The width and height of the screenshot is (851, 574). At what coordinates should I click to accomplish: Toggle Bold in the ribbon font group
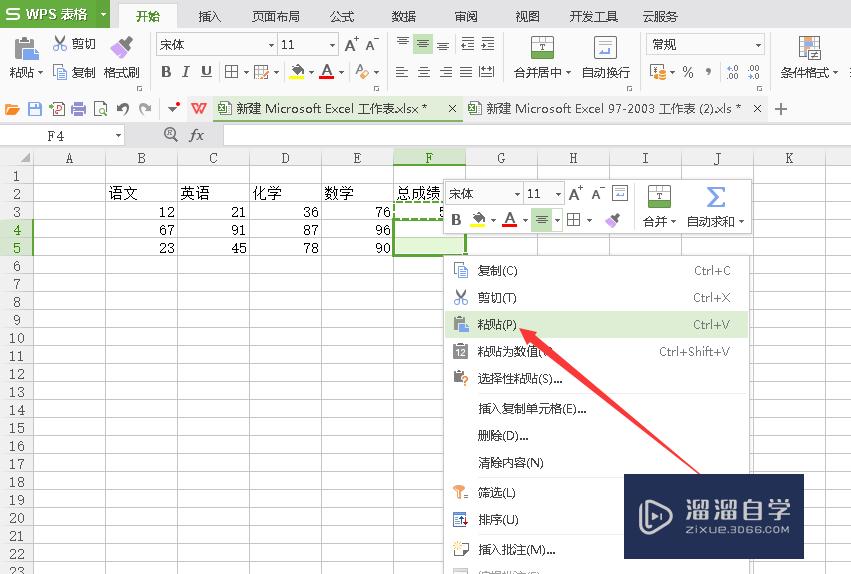[166, 72]
